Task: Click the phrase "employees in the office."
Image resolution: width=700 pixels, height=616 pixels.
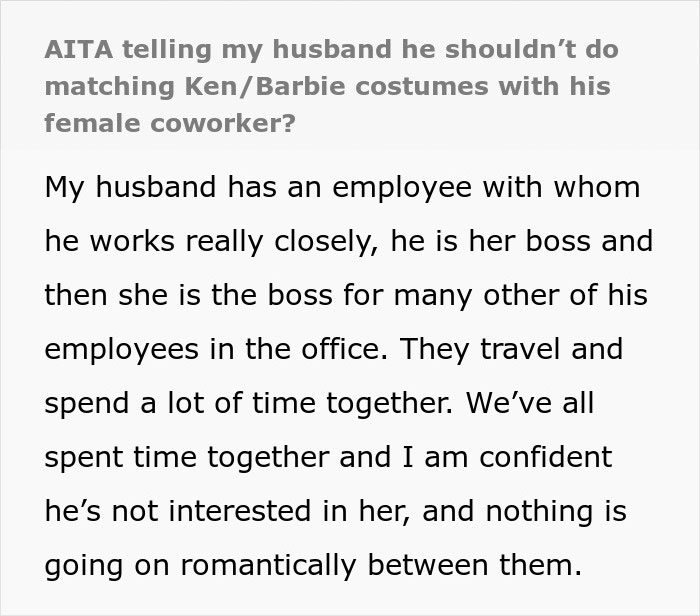Action: click(x=216, y=350)
